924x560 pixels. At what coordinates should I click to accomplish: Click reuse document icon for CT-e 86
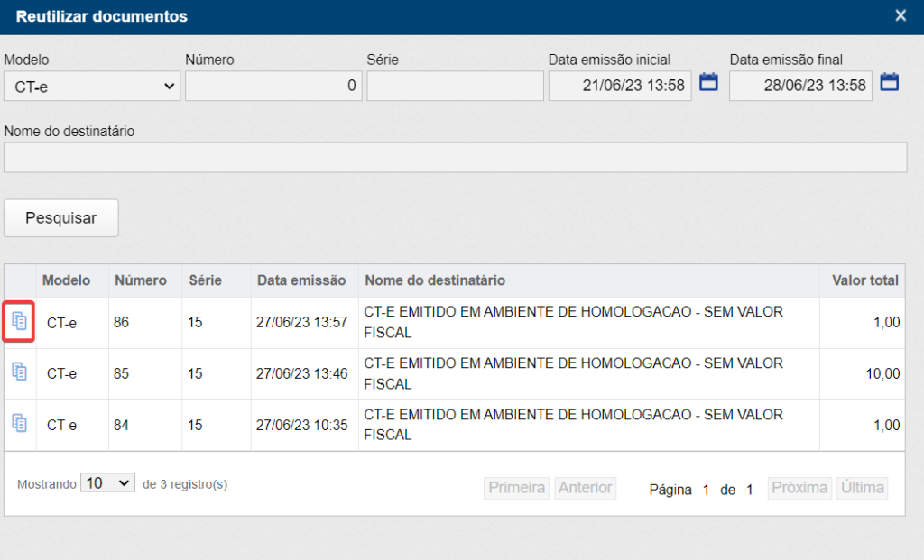[20, 321]
